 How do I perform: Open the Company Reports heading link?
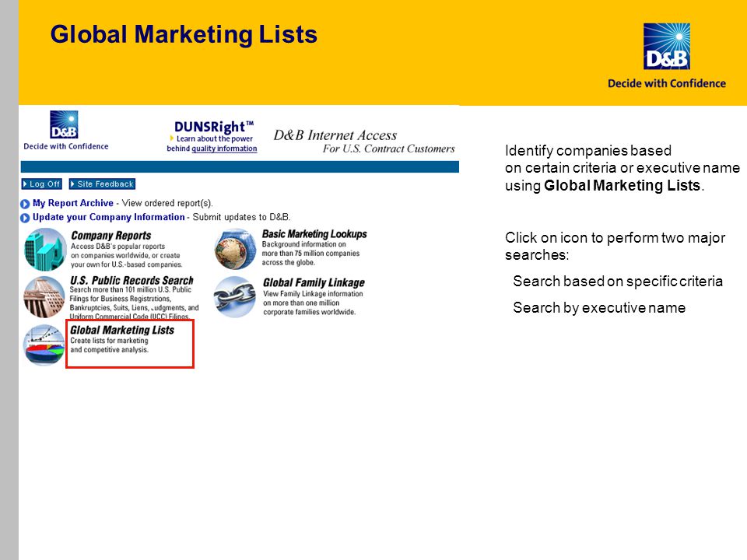(x=111, y=236)
